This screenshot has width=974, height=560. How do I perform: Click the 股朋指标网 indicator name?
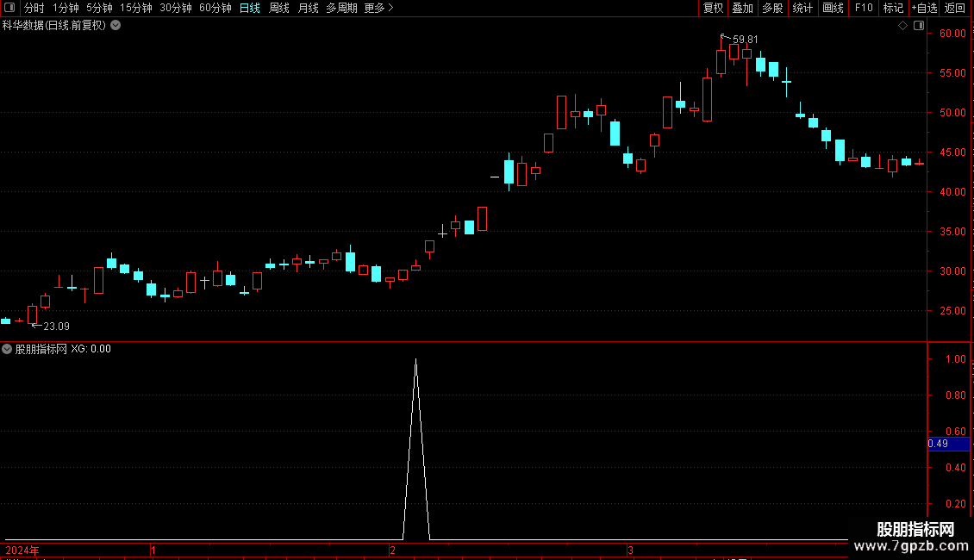[41, 349]
